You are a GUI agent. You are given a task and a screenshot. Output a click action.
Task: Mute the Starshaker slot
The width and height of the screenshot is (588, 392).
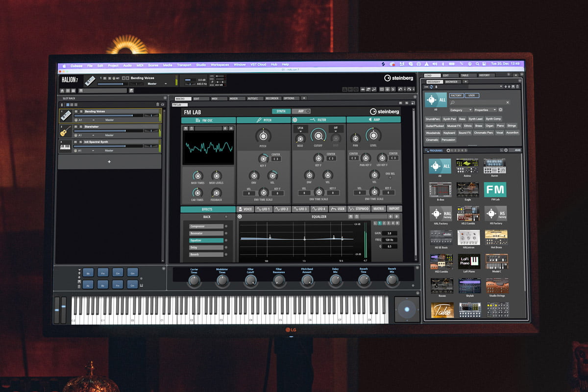click(76, 126)
